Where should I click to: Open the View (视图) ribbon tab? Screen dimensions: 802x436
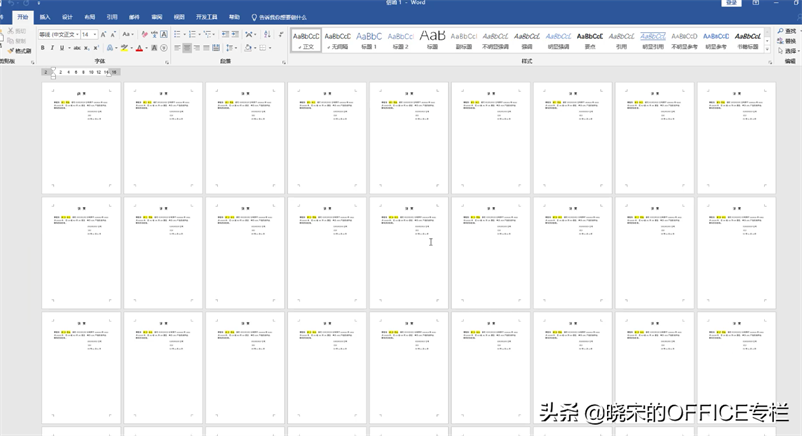(179, 17)
